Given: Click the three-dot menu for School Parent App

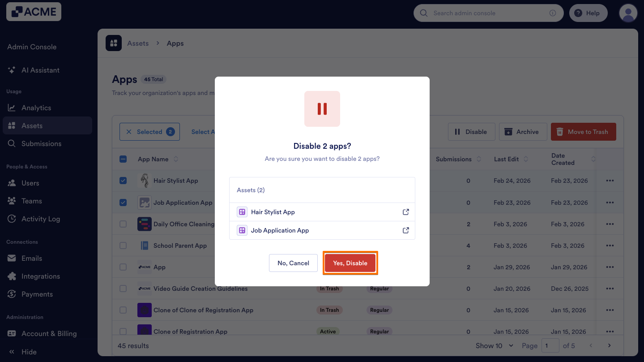Looking at the screenshot, I should click(x=610, y=246).
